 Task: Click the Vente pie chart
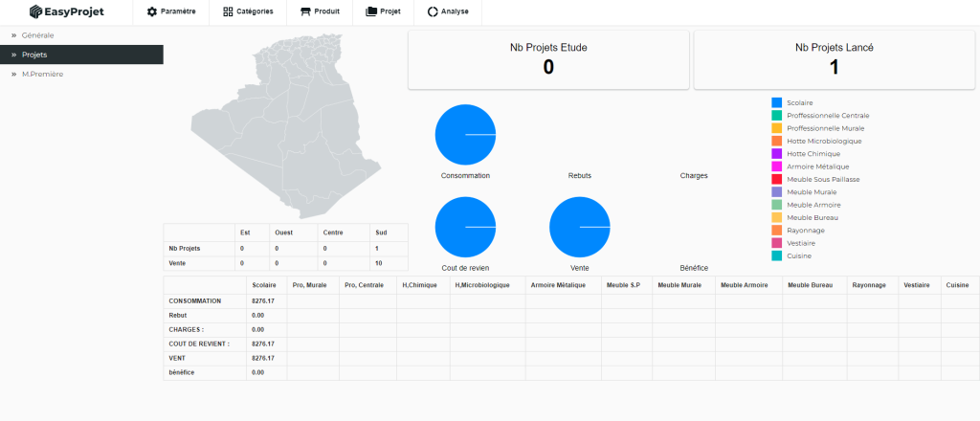(579, 227)
